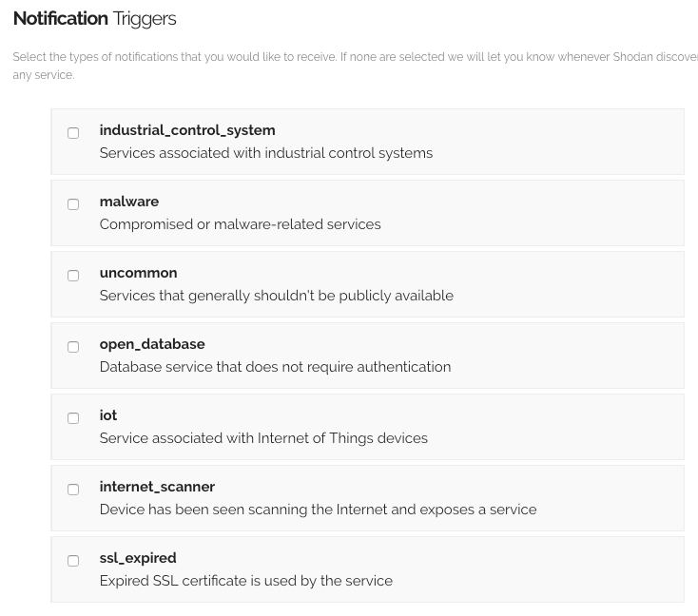Click "Services that generally shouldn't be publicly available"

point(276,296)
